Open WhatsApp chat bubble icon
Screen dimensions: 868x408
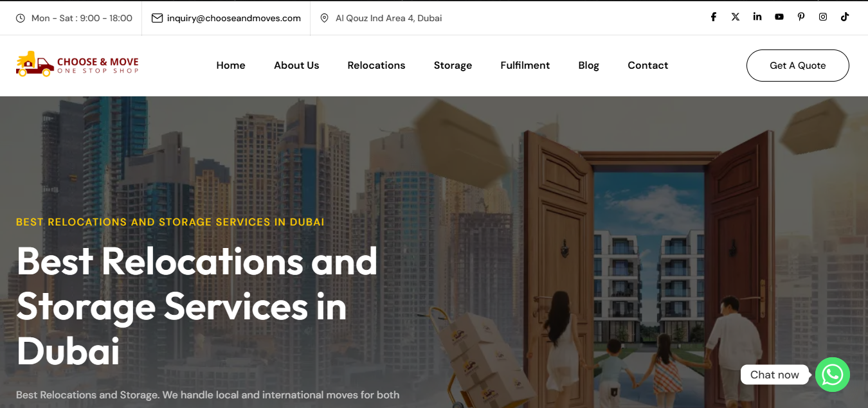(833, 375)
